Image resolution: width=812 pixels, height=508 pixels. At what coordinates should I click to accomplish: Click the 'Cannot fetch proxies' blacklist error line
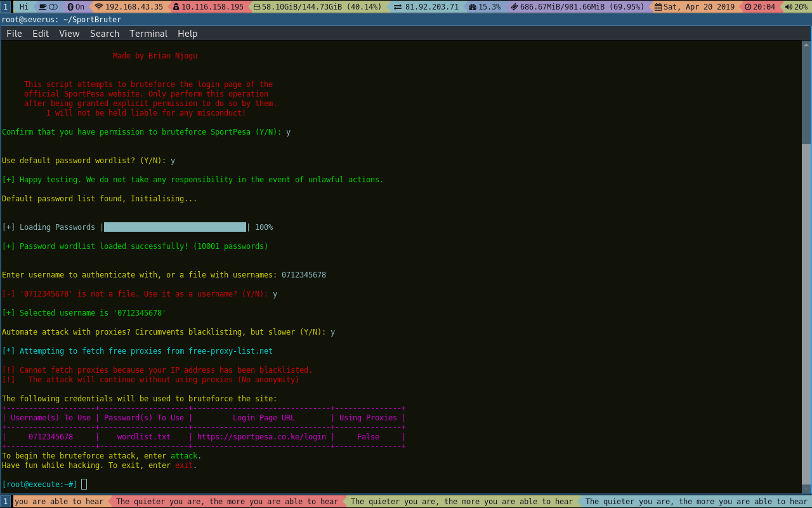157,370
